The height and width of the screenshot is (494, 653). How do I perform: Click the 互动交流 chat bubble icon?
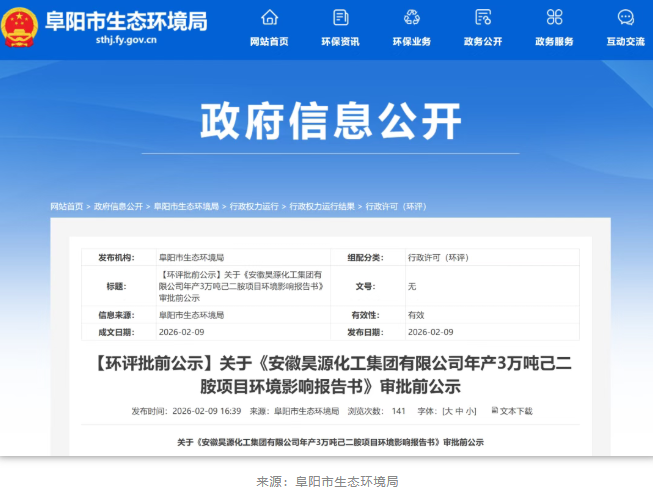626,17
